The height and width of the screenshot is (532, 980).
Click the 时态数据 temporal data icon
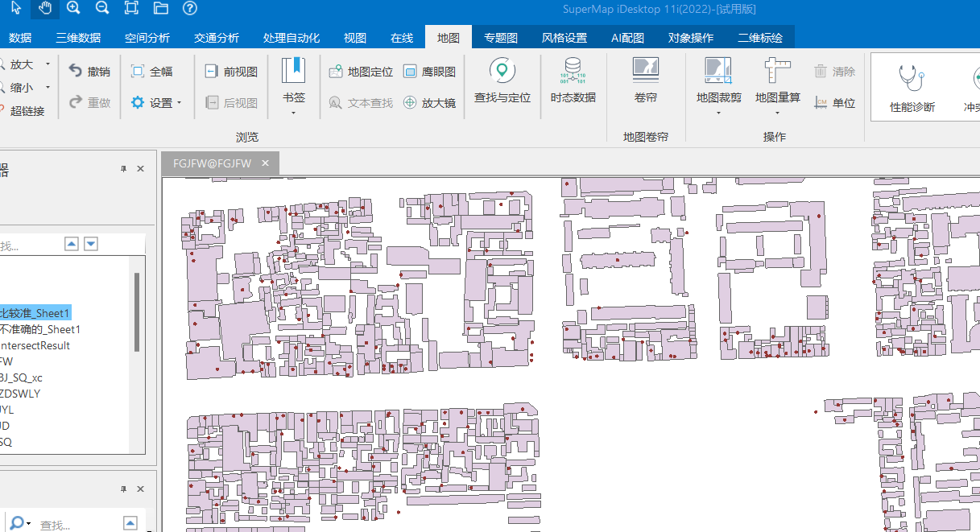pyautogui.click(x=573, y=81)
